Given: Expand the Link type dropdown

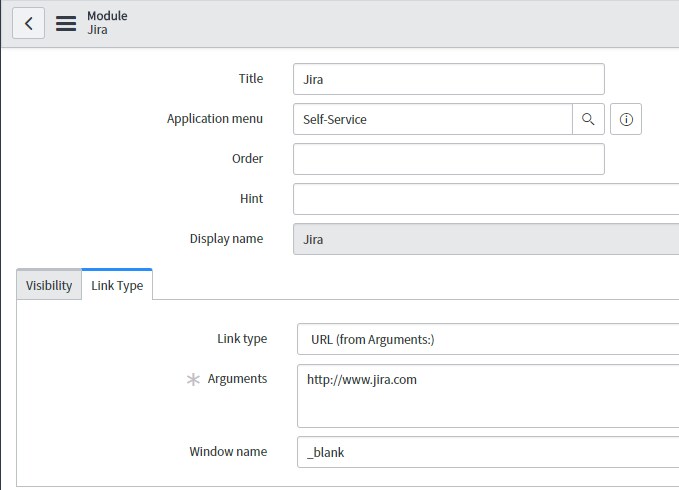Looking at the screenshot, I should [x=488, y=339].
